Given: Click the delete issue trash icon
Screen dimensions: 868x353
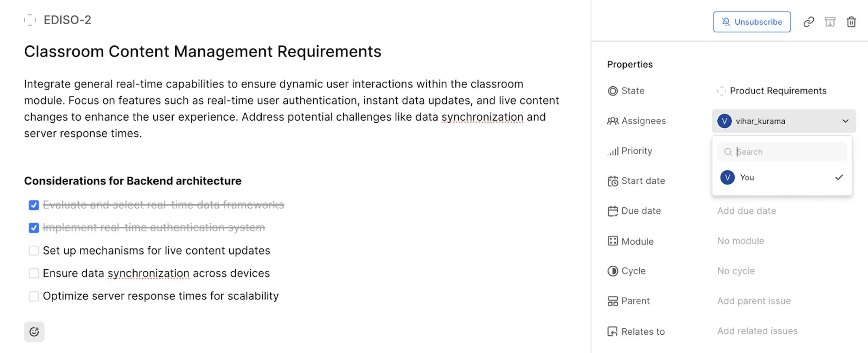Looking at the screenshot, I should click(x=851, y=22).
